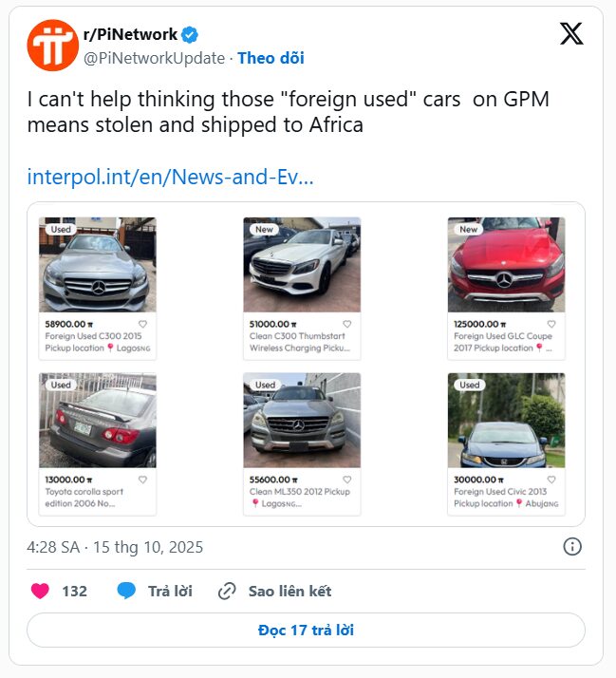Favorite the 55600 ML350 listing heart

[347, 480]
